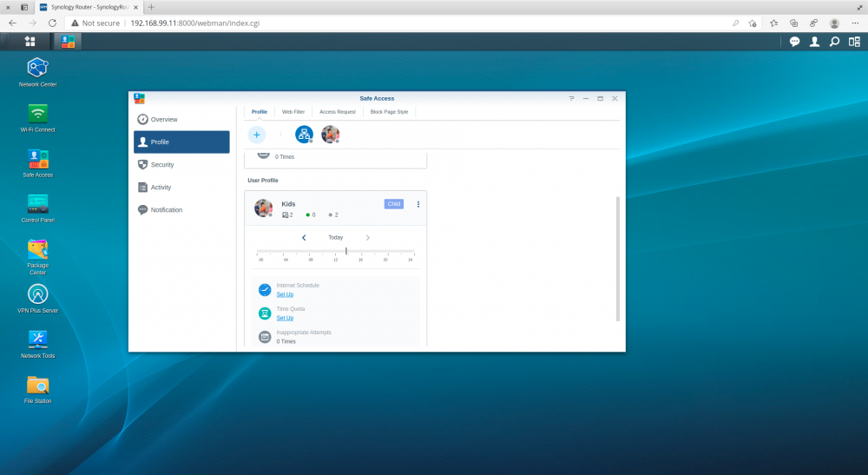
Task: Set up the Internet Schedule link
Action: click(285, 294)
